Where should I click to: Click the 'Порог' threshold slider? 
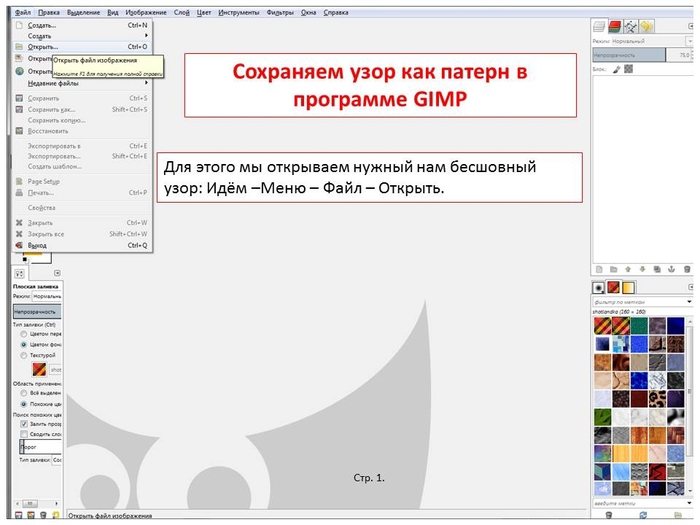click(x=40, y=446)
